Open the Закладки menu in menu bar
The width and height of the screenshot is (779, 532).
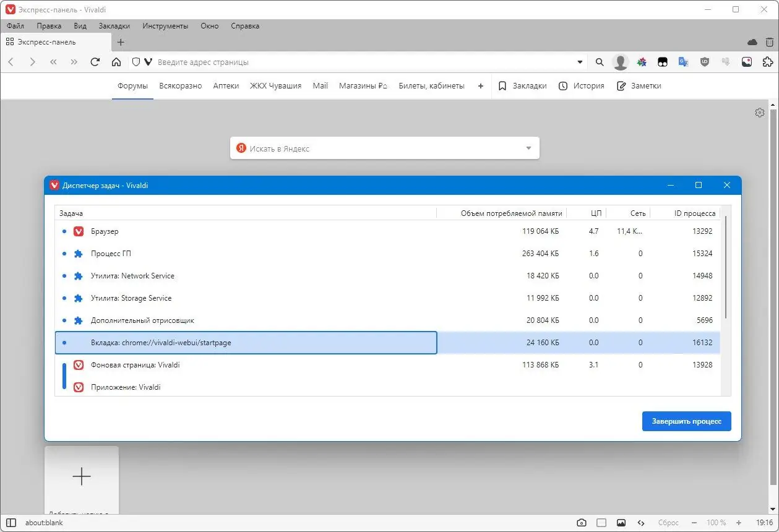coord(114,26)
